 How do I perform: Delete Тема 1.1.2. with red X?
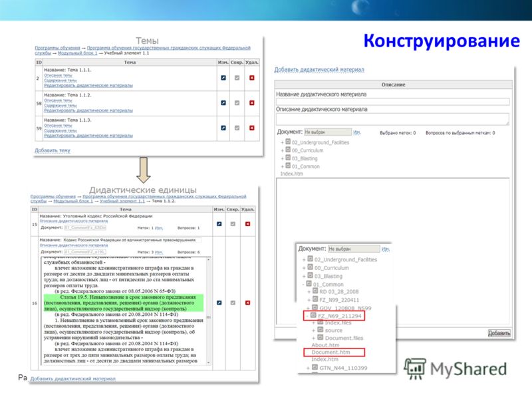252,103
